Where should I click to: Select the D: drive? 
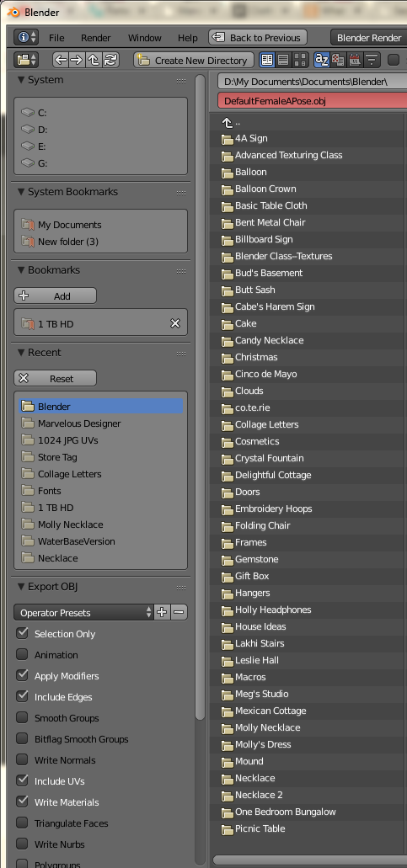pyautogui.click(x=101, y=130)
